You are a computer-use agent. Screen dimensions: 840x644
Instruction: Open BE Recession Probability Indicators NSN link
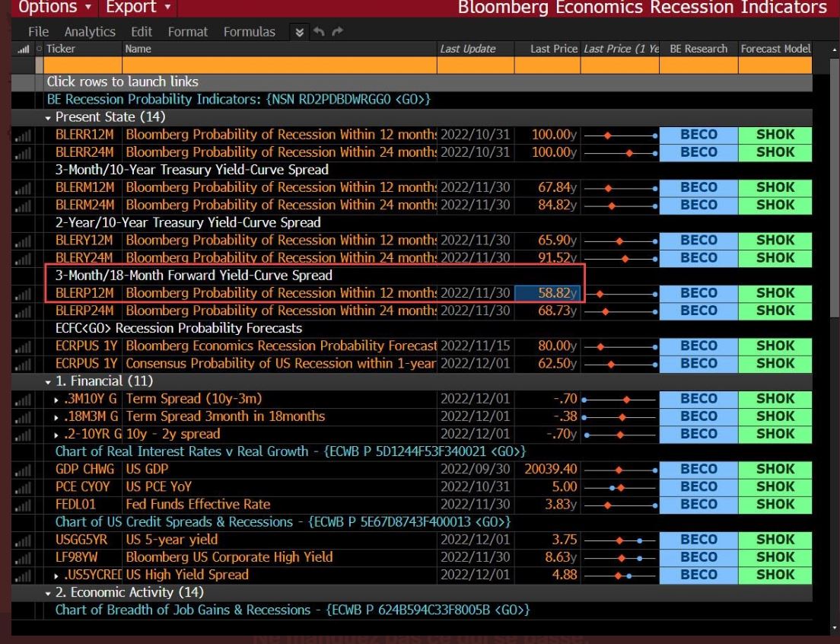tap(238, 99)
